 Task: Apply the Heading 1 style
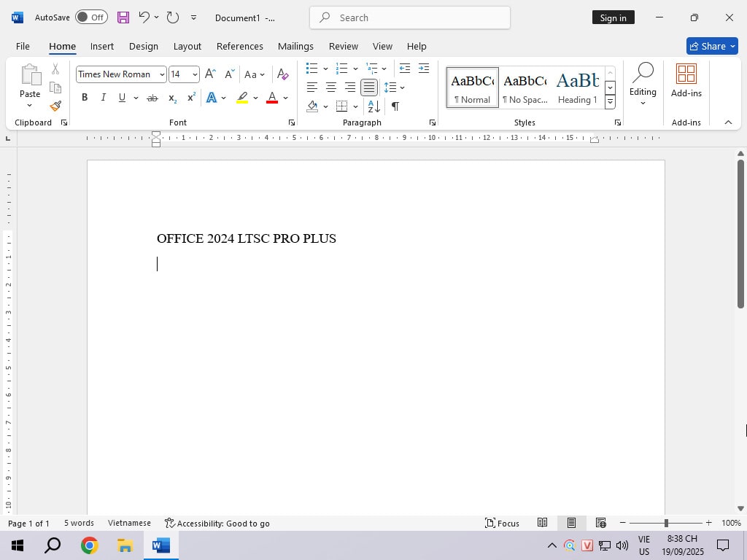point(578,87)
